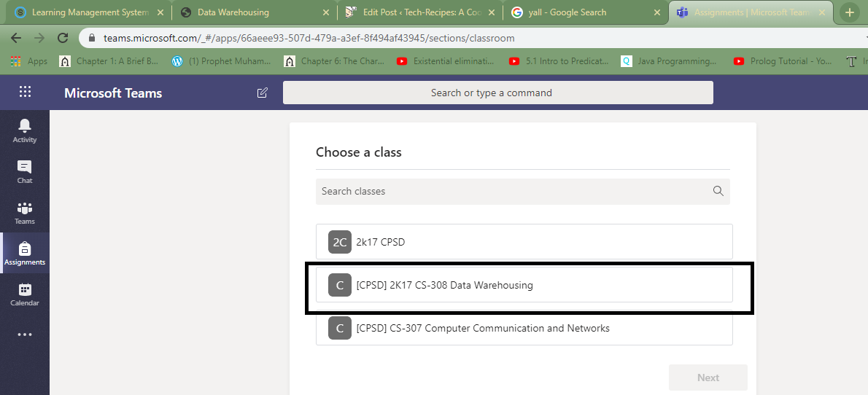Screen dimensions: 868x395
Task: Click the magnifier icon in Search classes
Action: point(718,191)
